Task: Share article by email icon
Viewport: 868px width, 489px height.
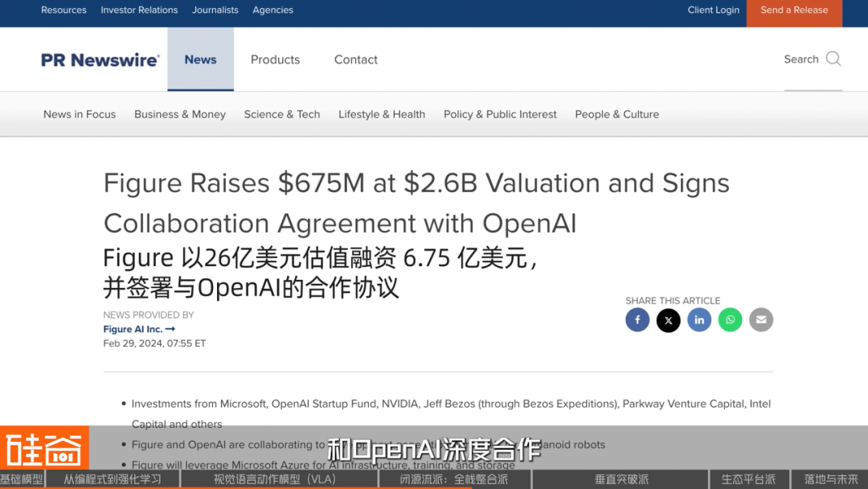Action: [761, 319]
